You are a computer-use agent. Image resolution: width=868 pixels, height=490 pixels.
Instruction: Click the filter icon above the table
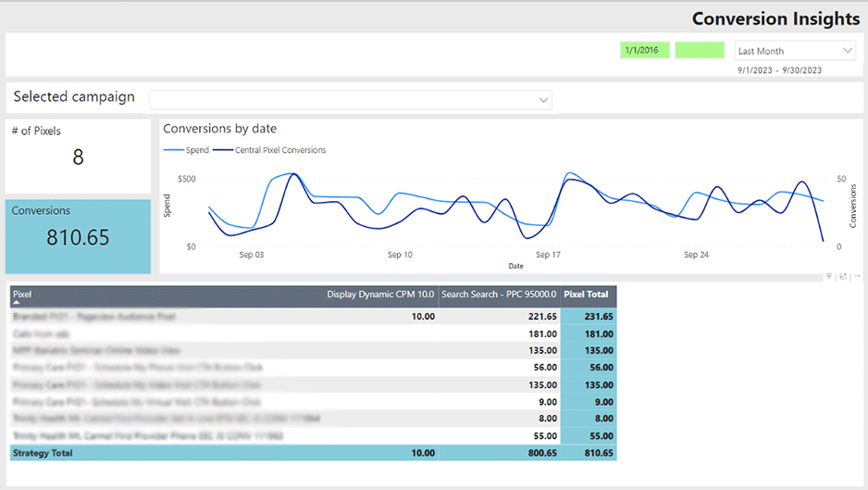829,277
